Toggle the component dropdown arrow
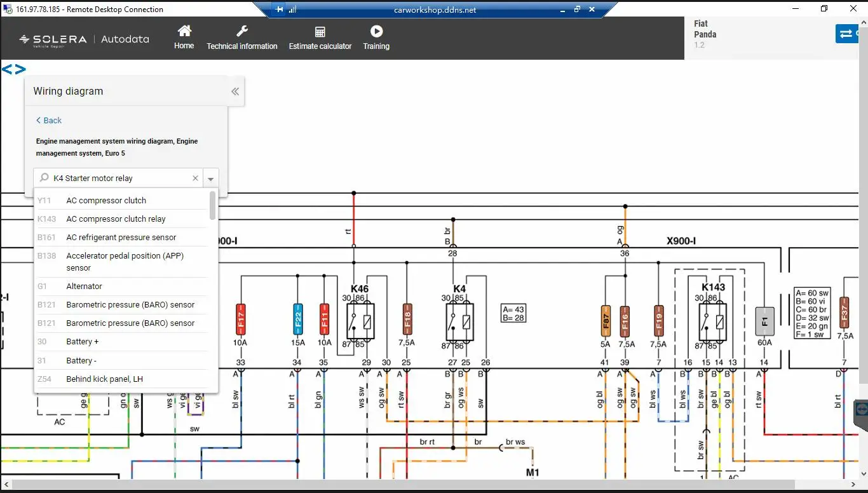 (211, 179)
